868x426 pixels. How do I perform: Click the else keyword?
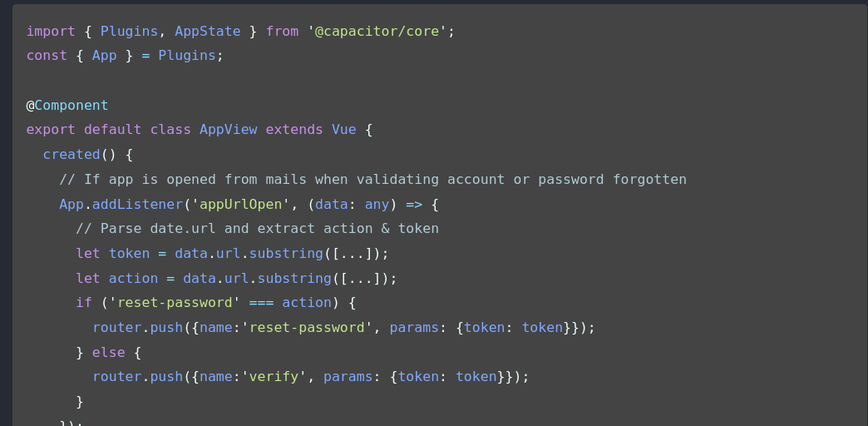click(x=108, y=352)
